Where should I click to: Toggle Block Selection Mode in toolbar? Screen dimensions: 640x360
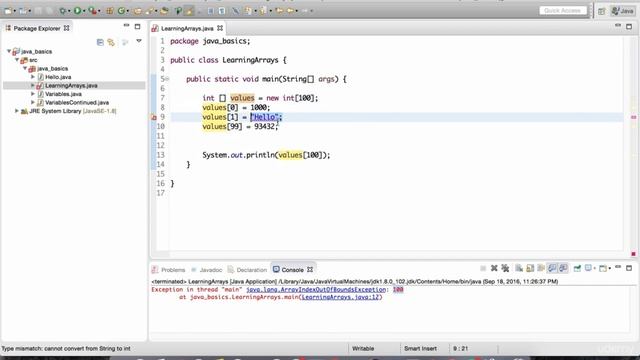[211, 11]
